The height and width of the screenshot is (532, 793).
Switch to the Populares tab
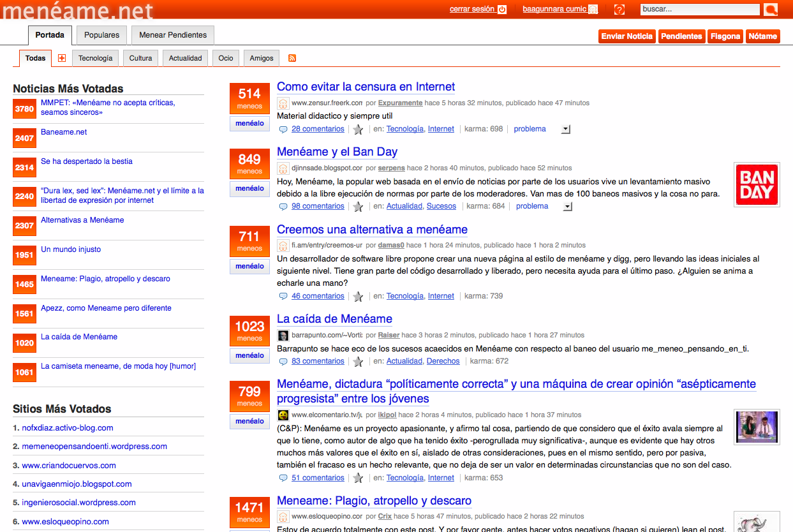point(102,35)
